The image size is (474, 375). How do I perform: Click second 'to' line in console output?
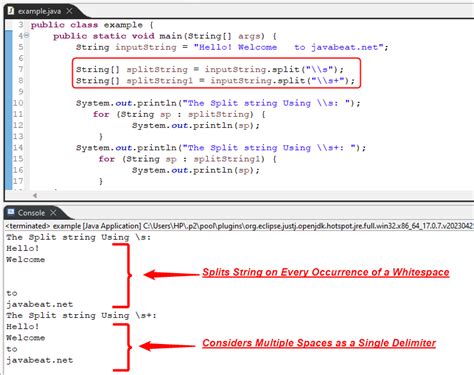pos(12,349)
